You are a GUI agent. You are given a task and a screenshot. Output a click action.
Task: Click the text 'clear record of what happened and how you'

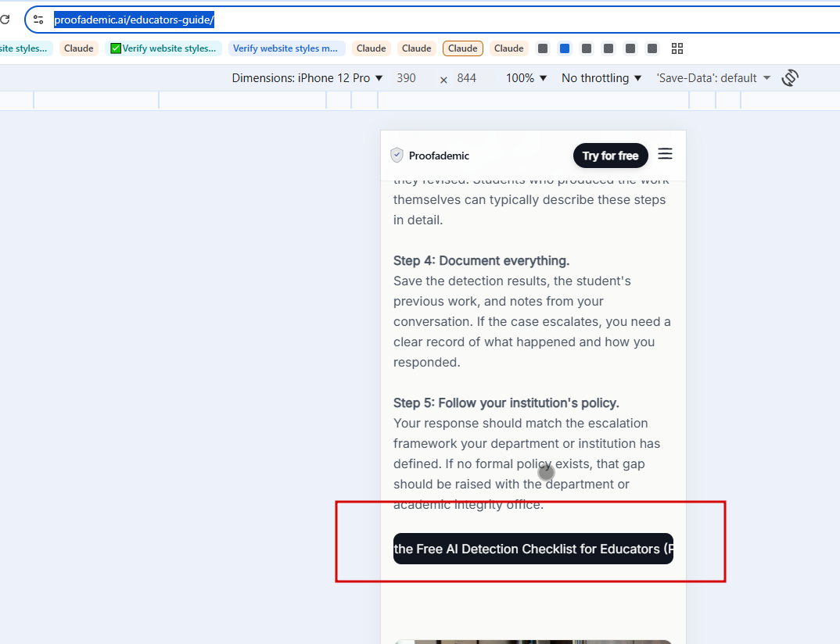click(524, 342)
